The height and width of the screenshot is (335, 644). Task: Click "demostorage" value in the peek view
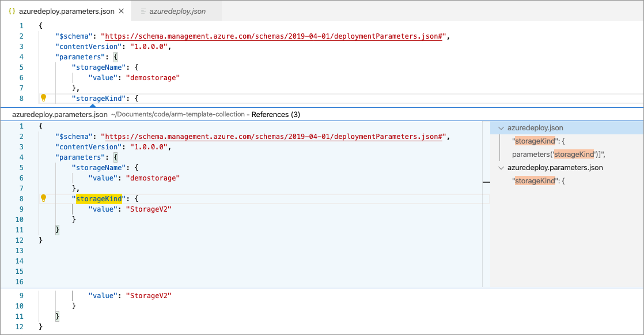[153, 178]
